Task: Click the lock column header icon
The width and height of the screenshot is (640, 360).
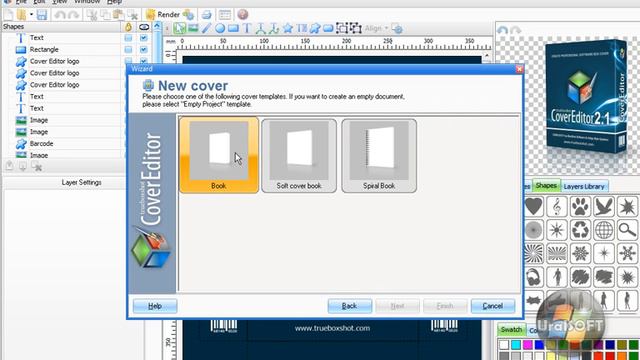Action: [x=129, y=27]
